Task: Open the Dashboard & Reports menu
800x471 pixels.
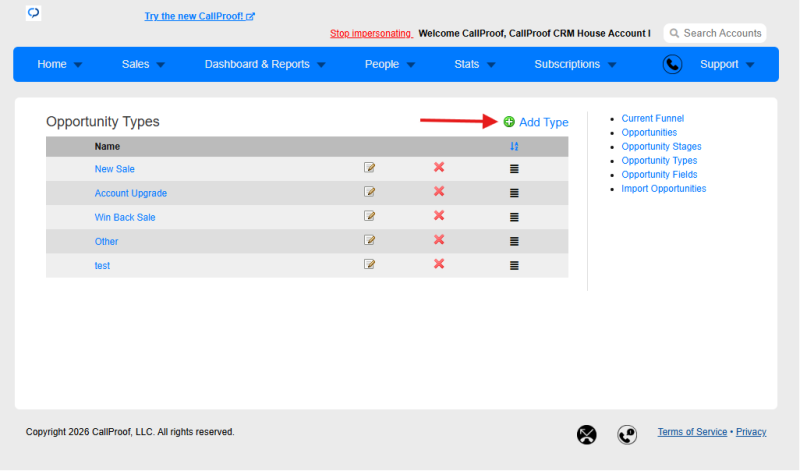Action: pos(257,64)
